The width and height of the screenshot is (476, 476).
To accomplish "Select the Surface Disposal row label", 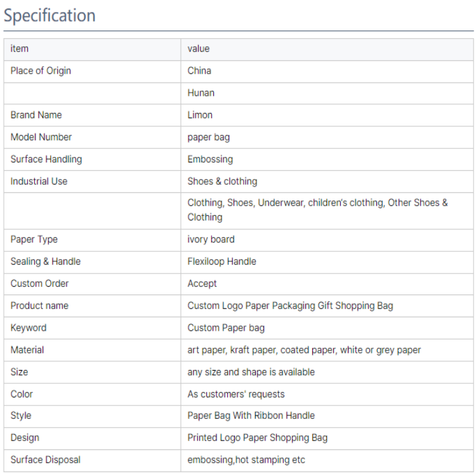I will click(x=46, y=460).
